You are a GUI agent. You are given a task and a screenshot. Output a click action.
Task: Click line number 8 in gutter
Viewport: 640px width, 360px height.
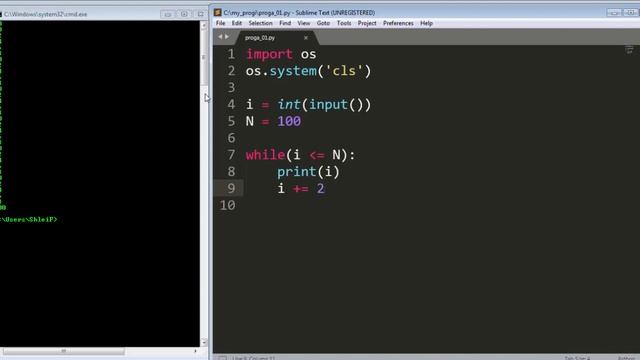[x=231, y=171]
